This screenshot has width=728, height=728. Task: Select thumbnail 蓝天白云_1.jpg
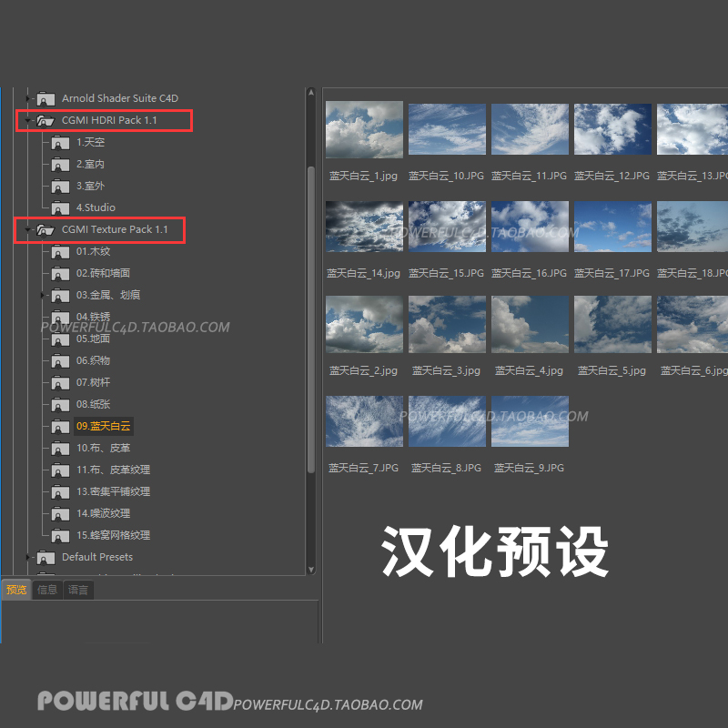(365, 129)
